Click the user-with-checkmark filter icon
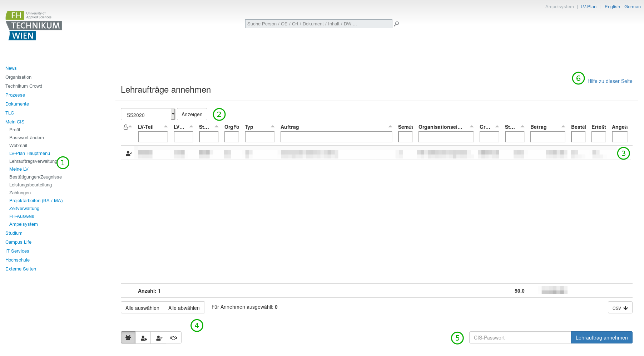This screenshot has height=356, width=644. (159, 337)
